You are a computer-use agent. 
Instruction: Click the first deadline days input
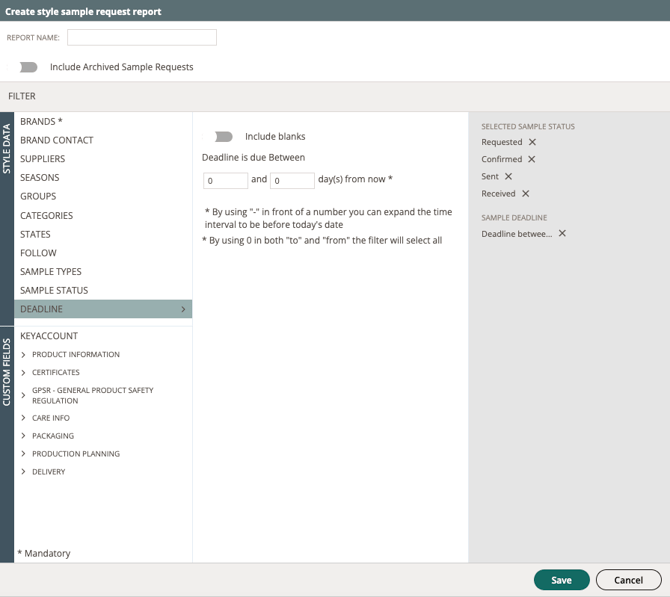click(x=225, y=181)
